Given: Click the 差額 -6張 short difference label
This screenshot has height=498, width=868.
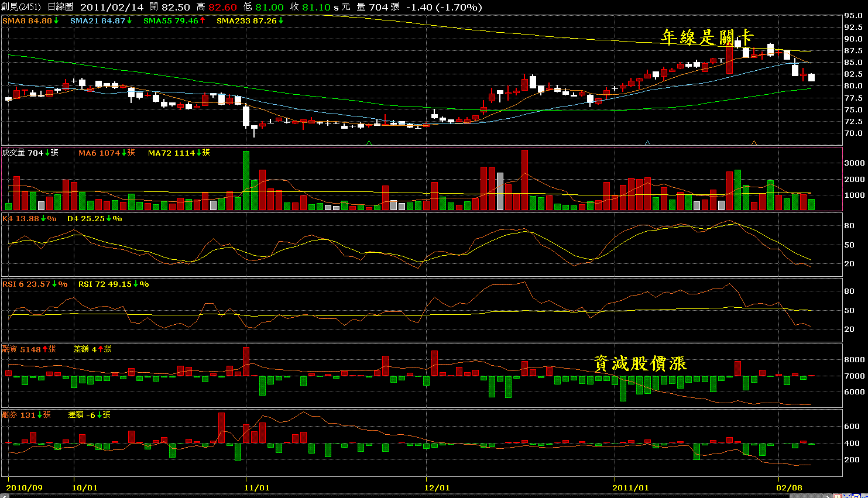Looking at the screenshot, I should (89, 415).
